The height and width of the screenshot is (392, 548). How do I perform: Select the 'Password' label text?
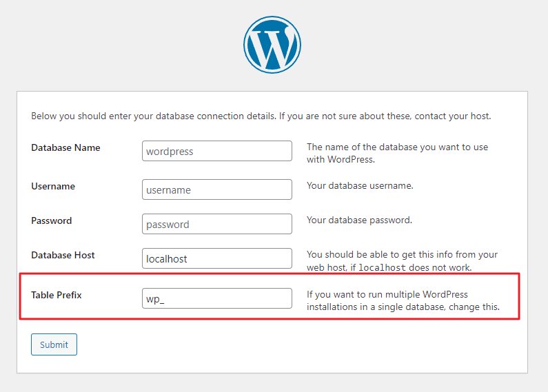pos(52,221)
